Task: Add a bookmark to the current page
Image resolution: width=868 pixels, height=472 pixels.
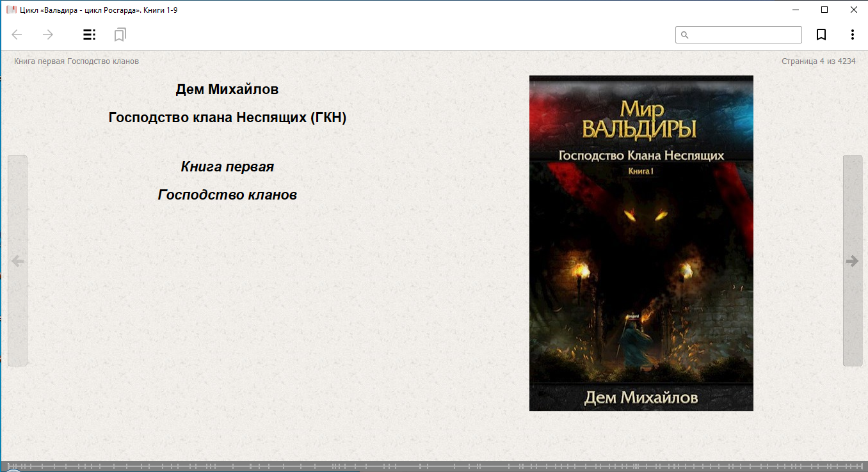Action: click(821, 35)
